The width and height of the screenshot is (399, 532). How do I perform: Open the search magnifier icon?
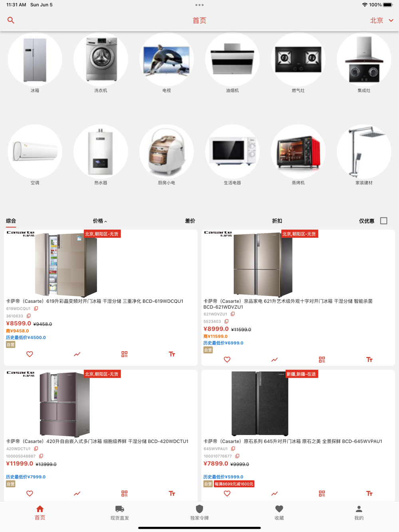(x=11, y=20)
